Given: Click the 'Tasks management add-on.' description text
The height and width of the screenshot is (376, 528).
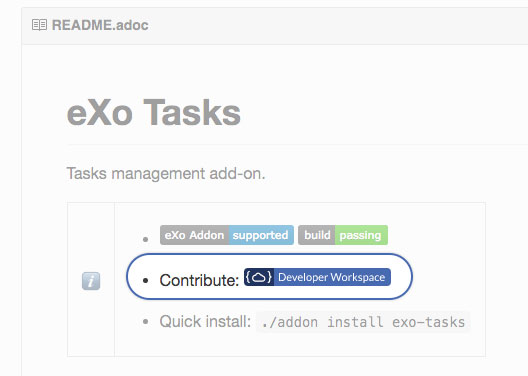Looking at the screenshot, I should (x=166, y=174).
